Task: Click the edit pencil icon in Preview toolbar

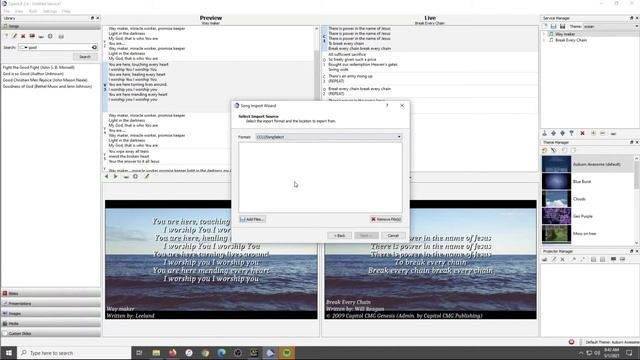Action: tap(147, 177)
